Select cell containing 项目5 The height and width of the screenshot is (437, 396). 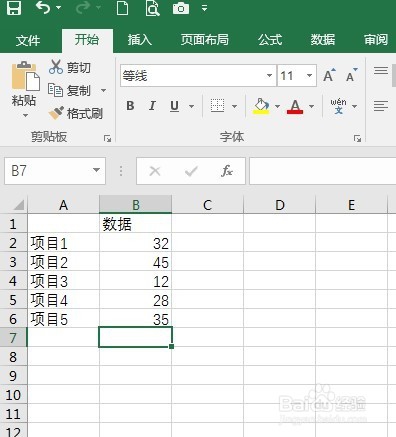click(63, 319)
